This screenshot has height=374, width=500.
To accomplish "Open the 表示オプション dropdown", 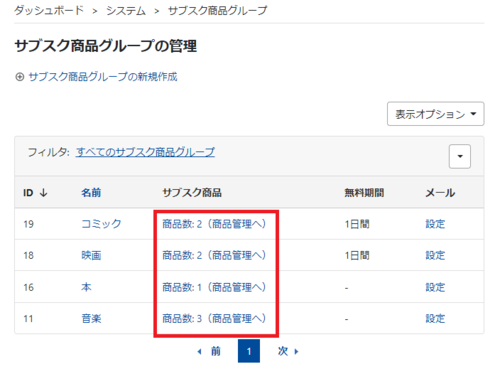I will point(435,114).
